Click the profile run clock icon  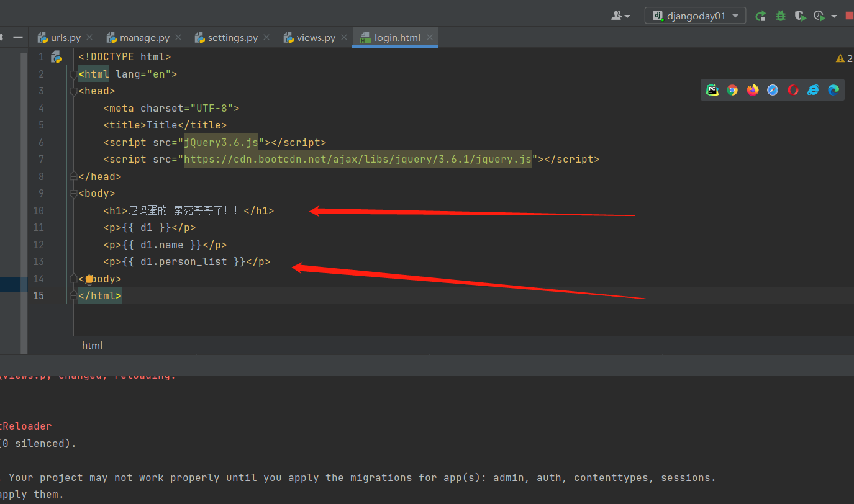coord(819,16)
